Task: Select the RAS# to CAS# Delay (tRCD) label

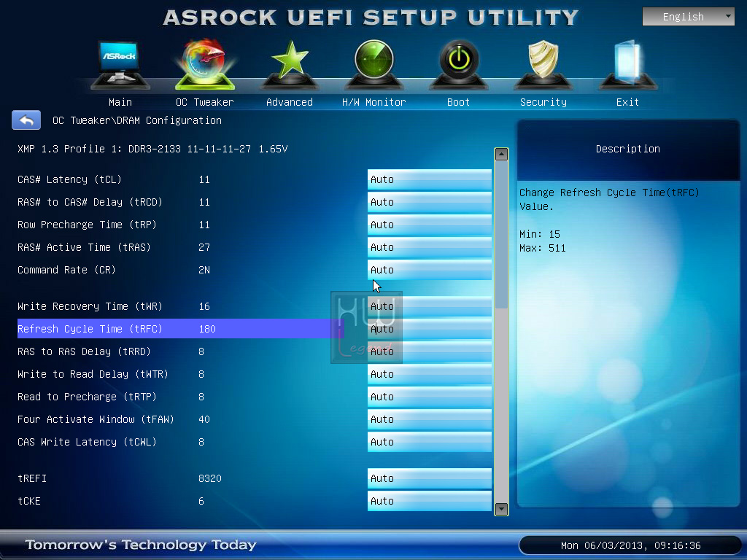Action: (x=90, y=202)
